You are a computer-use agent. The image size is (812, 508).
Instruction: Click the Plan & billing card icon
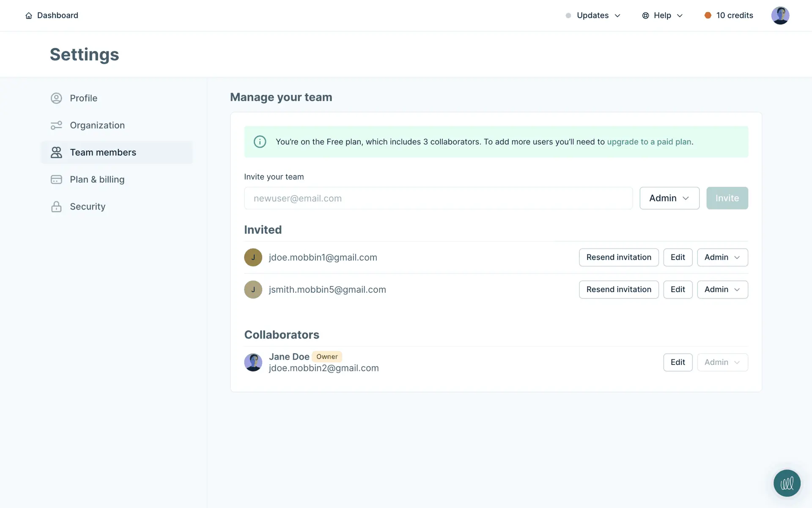pyautogui.click(x=56, y=179)
